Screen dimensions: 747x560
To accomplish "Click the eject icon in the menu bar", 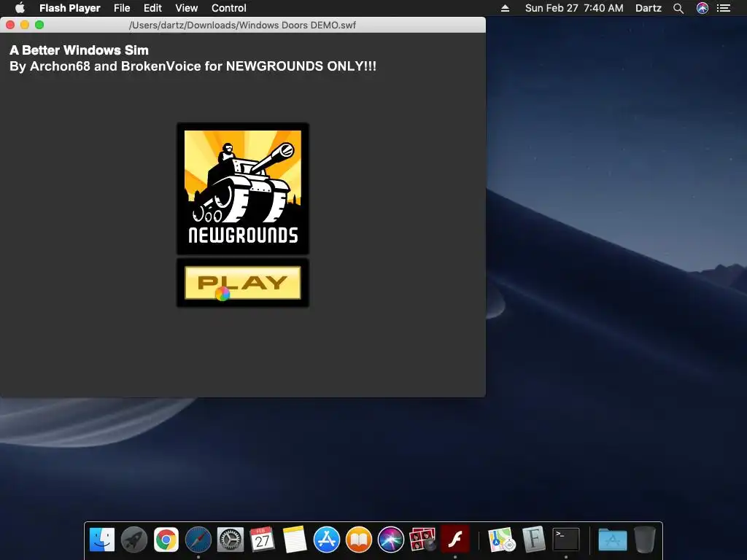I will point(505,8).
